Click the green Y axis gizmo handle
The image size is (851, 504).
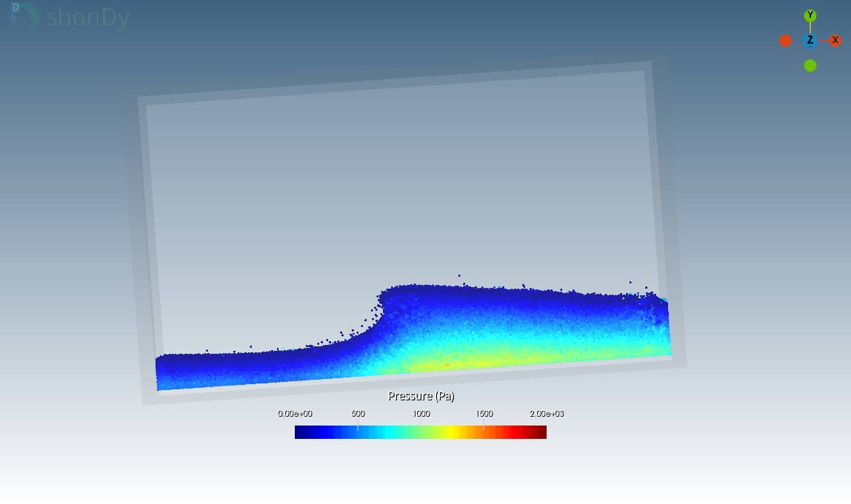pyautogui.click(x=810, y=16)
